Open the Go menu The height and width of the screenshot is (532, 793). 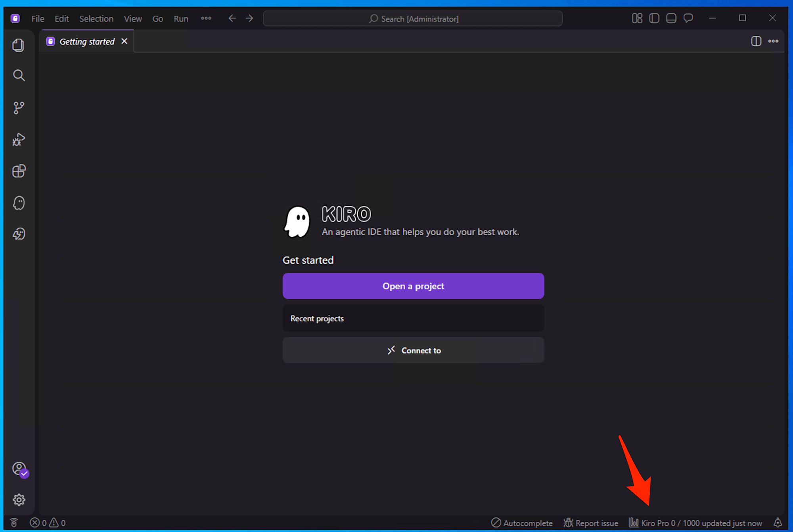[158, 19]
